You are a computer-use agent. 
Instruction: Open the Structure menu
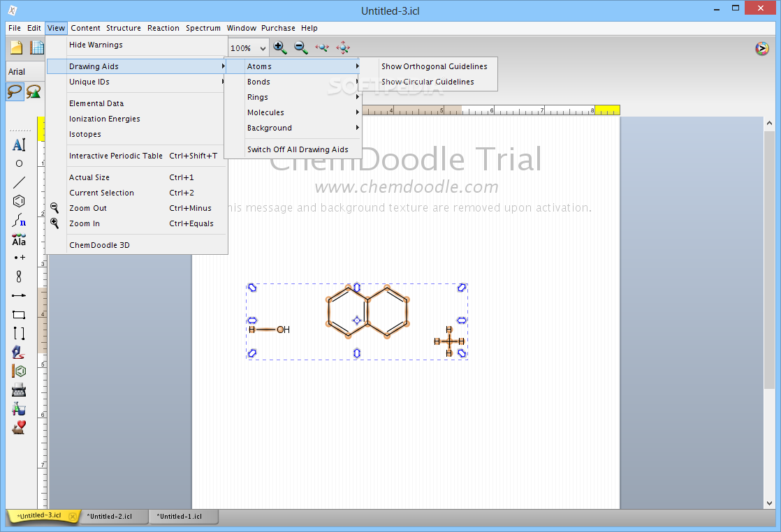pos(124,28)
